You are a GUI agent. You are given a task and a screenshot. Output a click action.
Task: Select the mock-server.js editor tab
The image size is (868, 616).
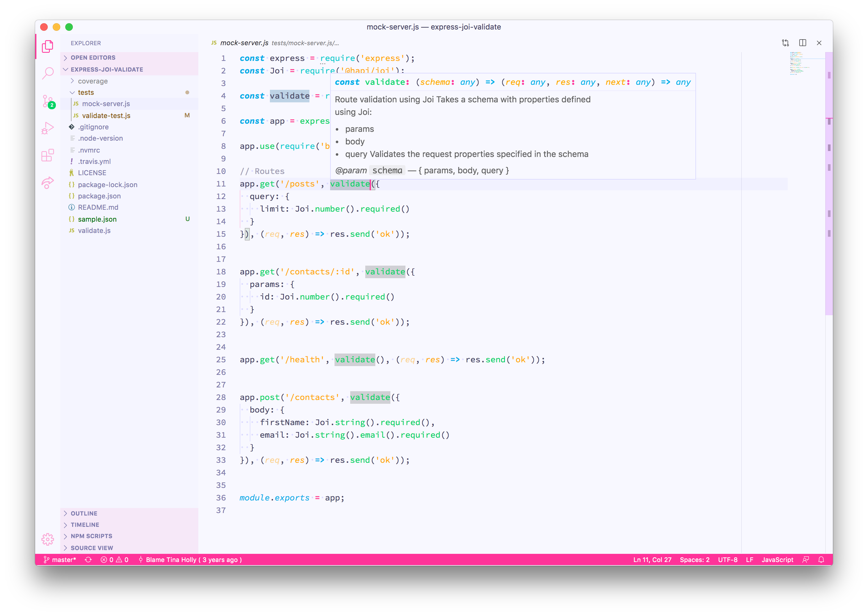click(x=244, y=43)
